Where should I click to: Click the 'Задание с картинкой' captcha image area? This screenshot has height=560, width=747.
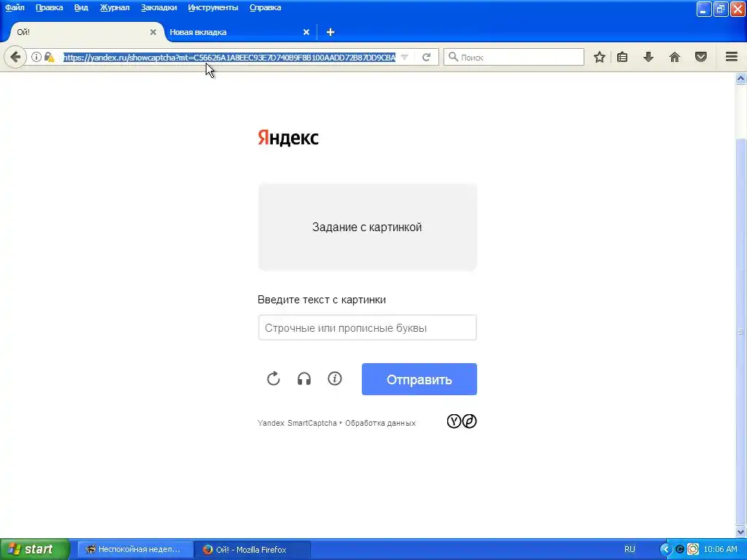coord(368,227)
